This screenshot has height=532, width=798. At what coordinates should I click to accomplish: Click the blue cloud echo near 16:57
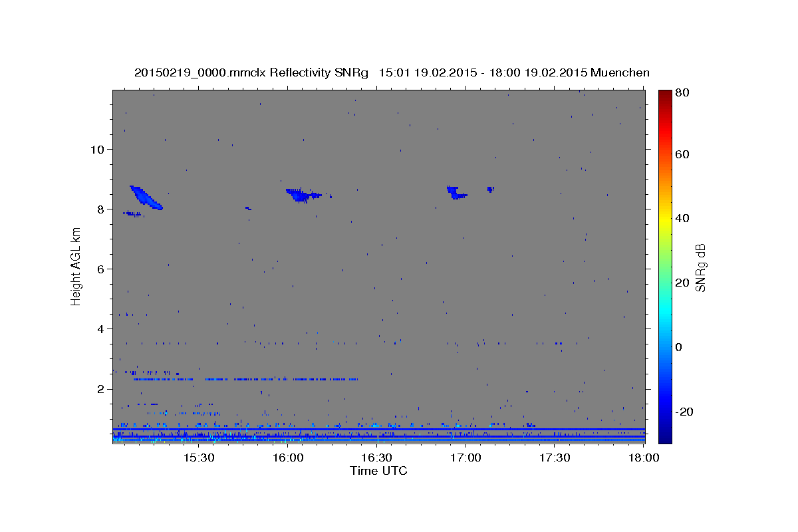(x=456, y=193)
